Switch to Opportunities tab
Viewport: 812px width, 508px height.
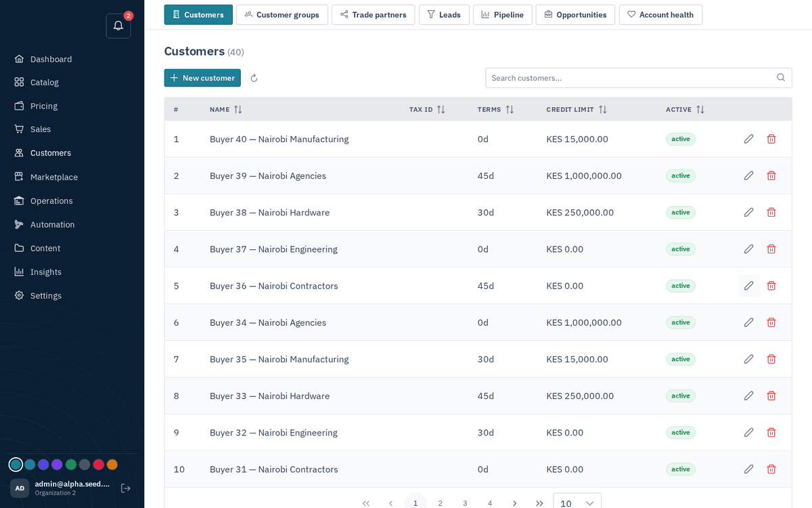[x=575, y=15]
